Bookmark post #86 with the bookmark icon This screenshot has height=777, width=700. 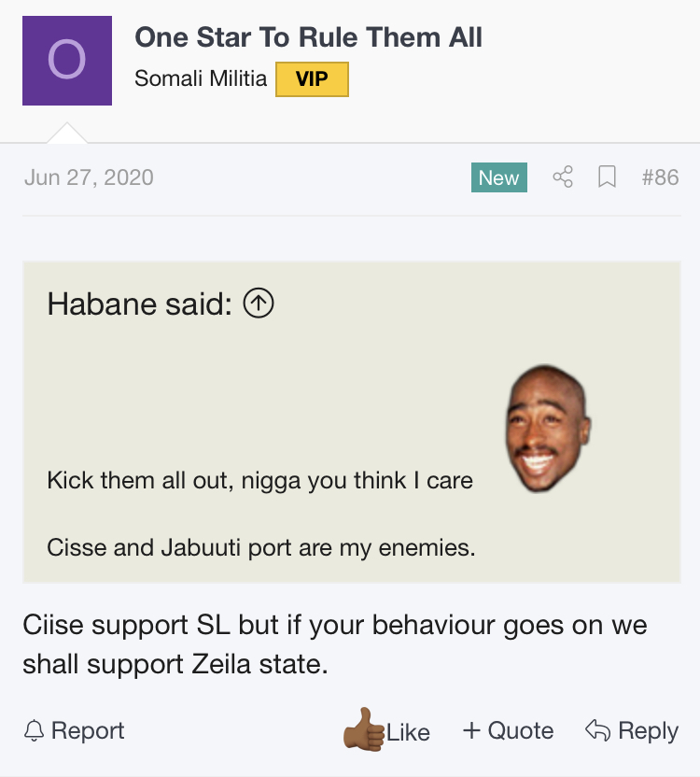[x=607, y=177]
